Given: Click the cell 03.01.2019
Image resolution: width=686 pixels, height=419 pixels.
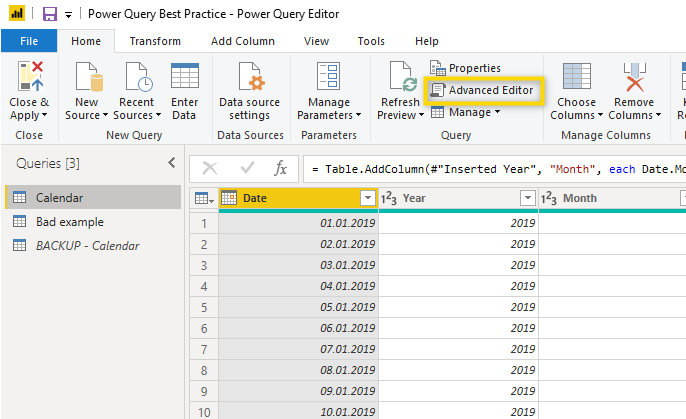Looking at the screenshot, I should (x=298, y=265).
